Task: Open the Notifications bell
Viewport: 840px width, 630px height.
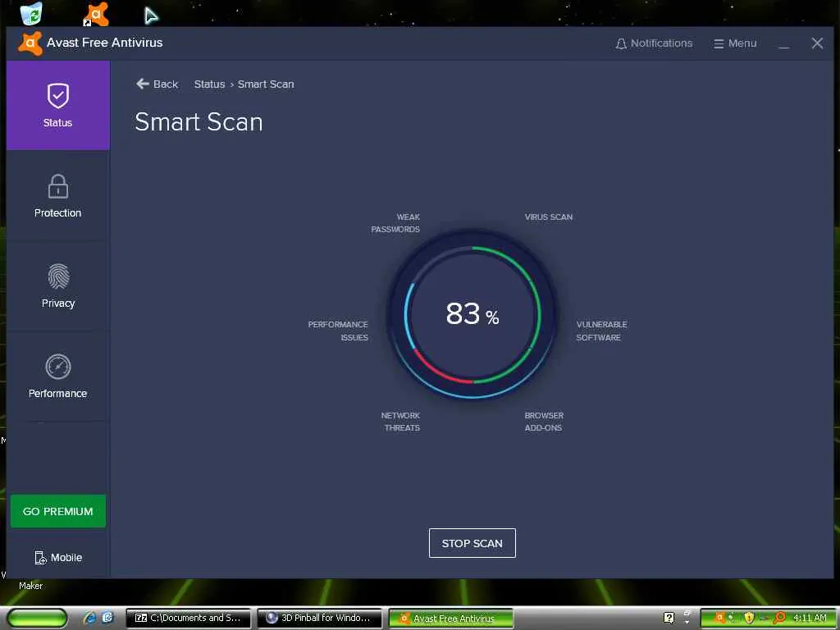Action: 654,43
